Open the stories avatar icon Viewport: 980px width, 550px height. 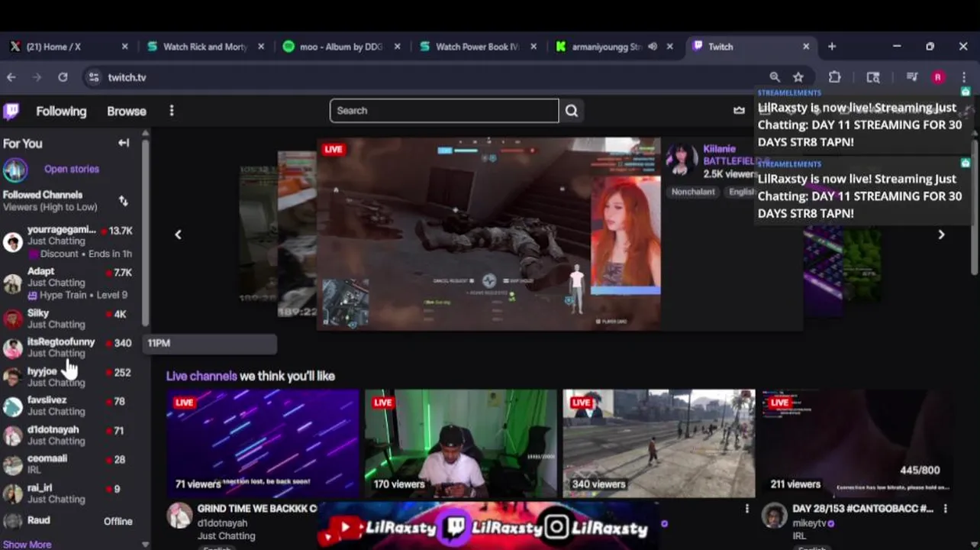click(15, 170)
